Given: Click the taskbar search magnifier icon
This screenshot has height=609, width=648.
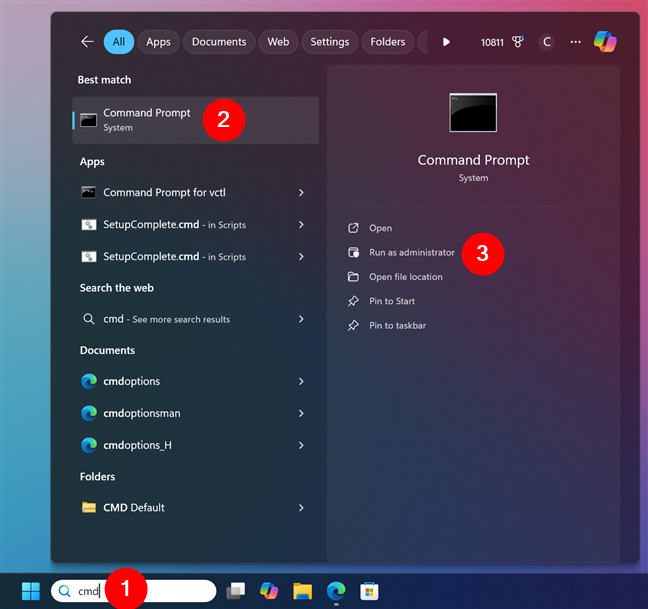Looking at the screenshot, I should (x=64, y=591).
